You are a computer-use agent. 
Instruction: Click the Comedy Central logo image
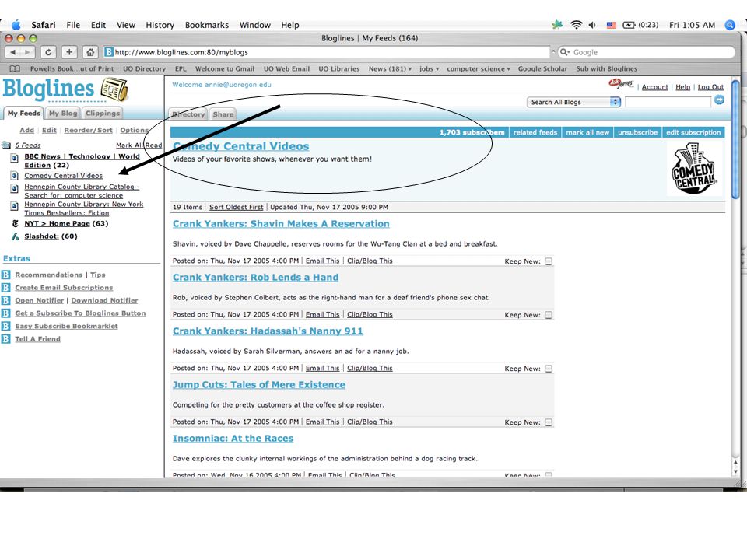(694, 170)
